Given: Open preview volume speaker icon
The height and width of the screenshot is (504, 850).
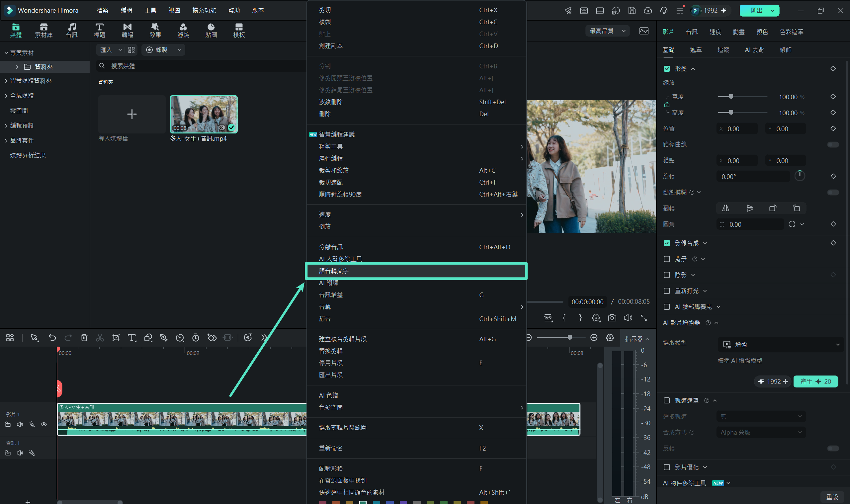Looking at the screenshot, I should (628, 318).
